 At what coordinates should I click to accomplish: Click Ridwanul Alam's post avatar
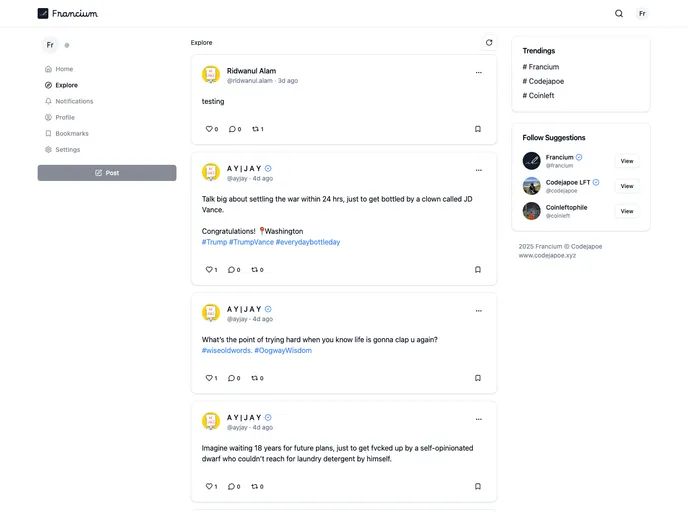211,75
